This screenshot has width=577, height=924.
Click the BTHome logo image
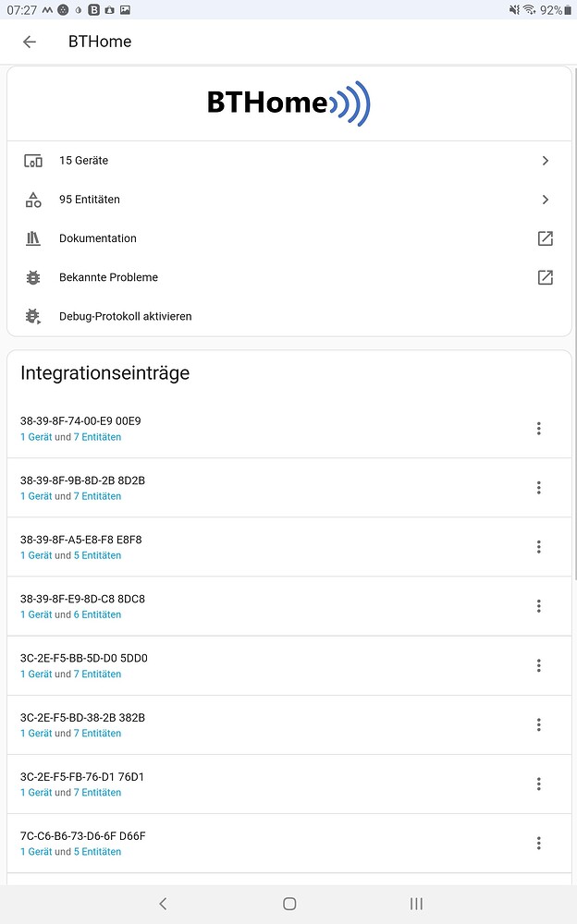(x=288, y=103)
